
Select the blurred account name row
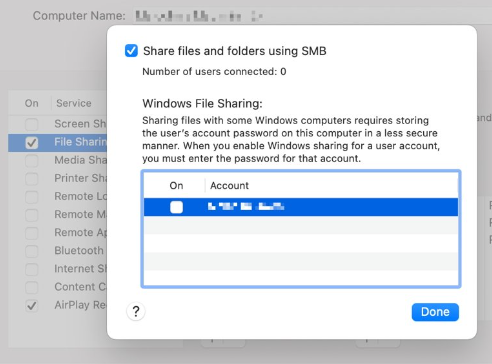(301, 207)
